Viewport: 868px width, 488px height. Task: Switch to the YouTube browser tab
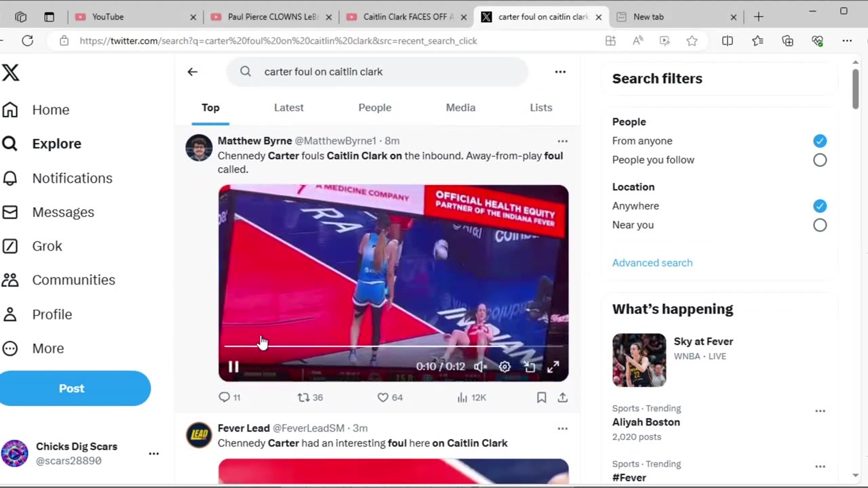coord(135,17)
